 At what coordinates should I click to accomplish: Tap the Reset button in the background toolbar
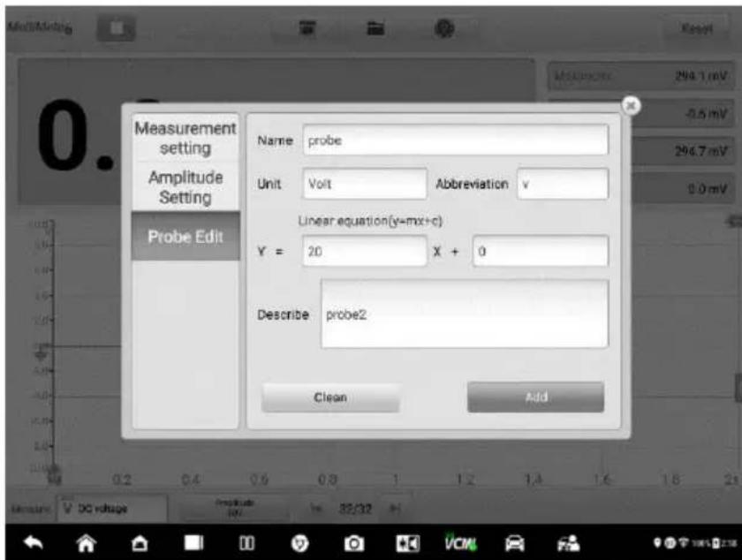697,29
